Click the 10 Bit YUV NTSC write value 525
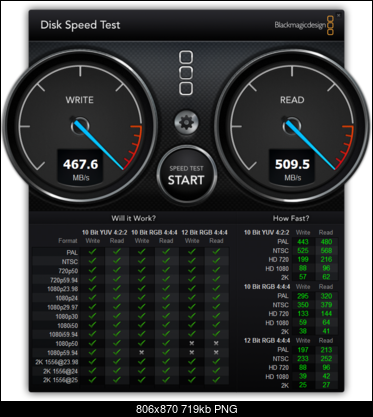The height and width of the screenshot is (417, 373). pos(303,251)
